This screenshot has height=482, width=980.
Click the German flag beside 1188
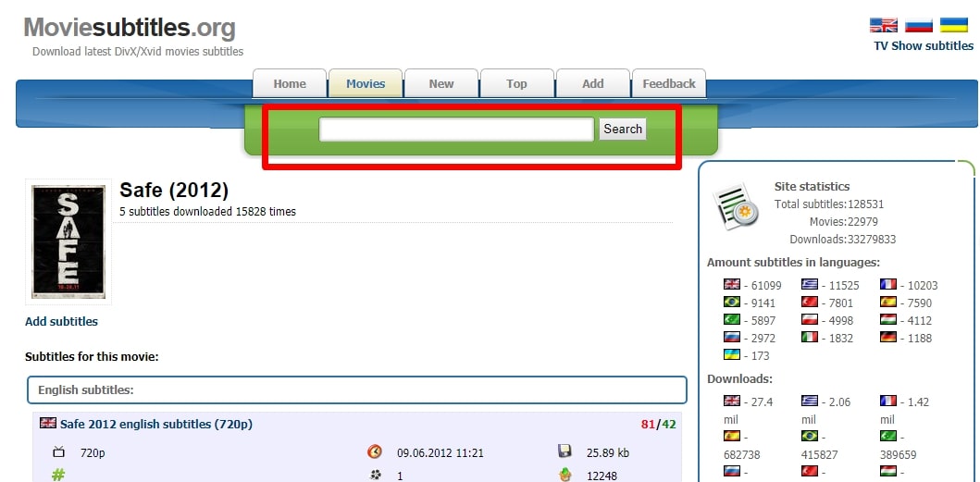pyautogui.click(x=888, y=337)
